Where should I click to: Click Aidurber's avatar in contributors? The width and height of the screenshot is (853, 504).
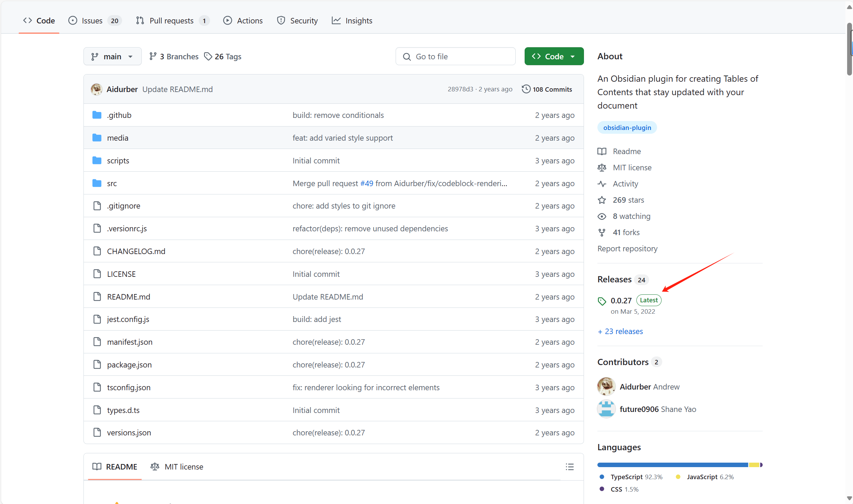click(606, 386)
